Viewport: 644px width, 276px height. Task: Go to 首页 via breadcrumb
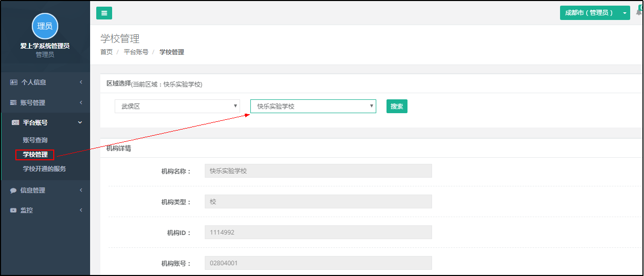[x=106, y=52]
